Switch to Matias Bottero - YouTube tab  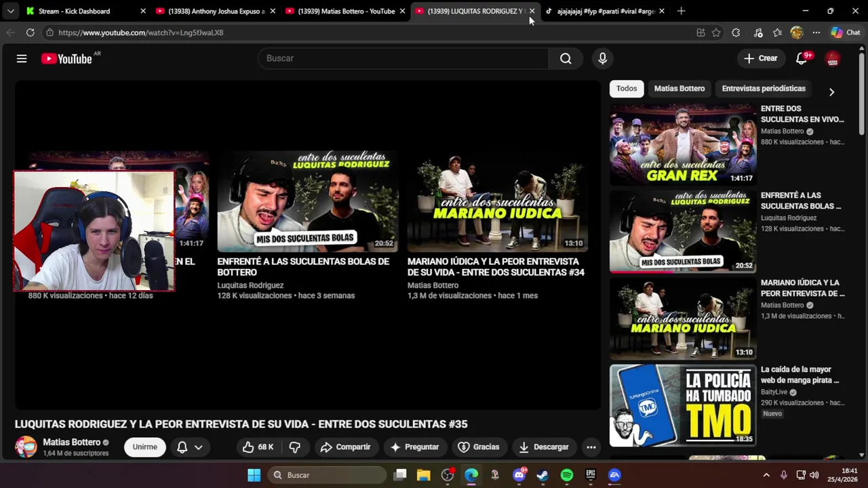(x=346, y=11)
